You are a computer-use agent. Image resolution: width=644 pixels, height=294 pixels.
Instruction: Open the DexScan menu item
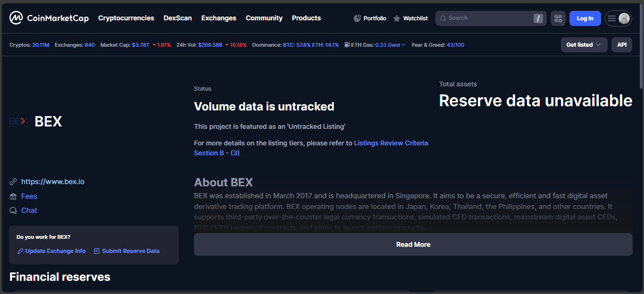(x=177, y=18)
